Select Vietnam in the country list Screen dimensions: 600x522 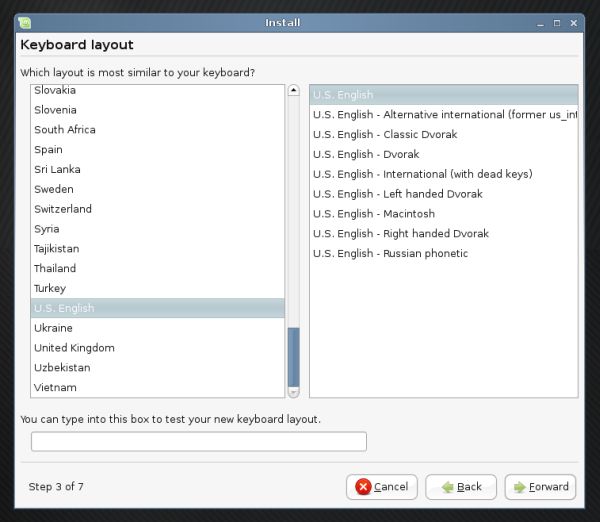click(x=157, y=388)
